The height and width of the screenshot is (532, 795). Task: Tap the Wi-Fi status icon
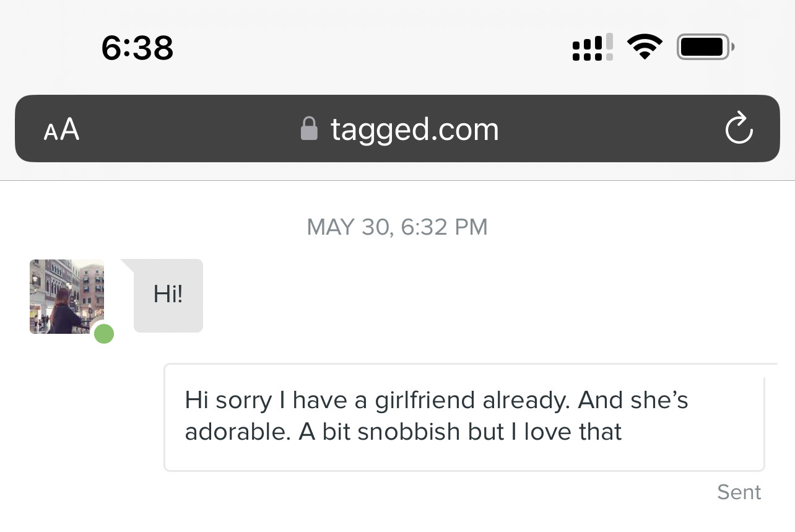click(x=645, y=46)
